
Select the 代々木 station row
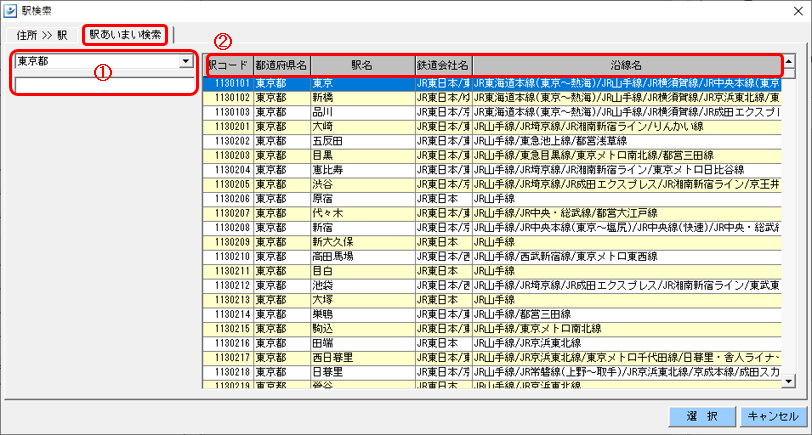[491, 213]
